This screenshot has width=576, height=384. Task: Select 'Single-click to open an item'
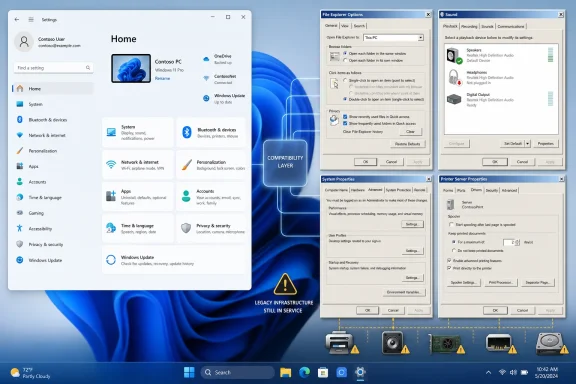point(345,80)
